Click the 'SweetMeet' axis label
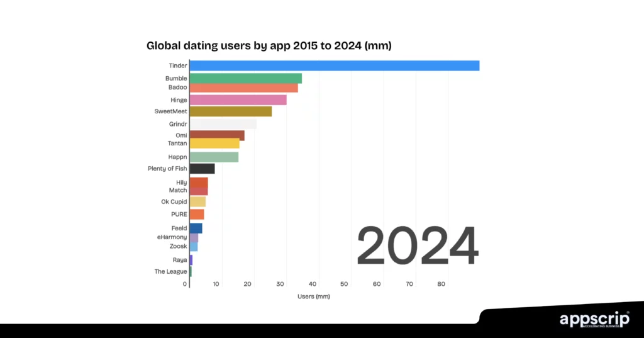This screenshot has width=644, height=338. (x=170, y=111)
